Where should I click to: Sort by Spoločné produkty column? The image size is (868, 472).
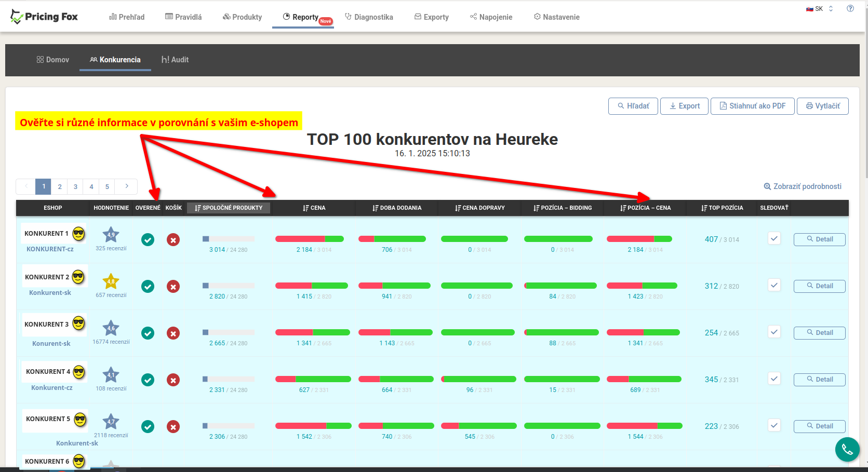coord(229,208)
